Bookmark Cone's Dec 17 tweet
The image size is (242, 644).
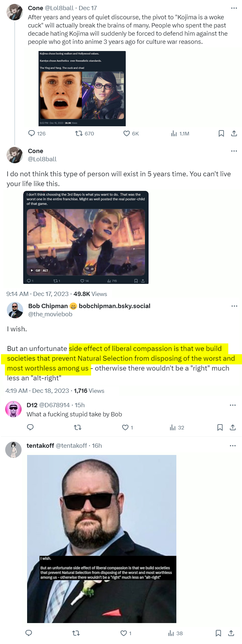(x=221, y=133)
